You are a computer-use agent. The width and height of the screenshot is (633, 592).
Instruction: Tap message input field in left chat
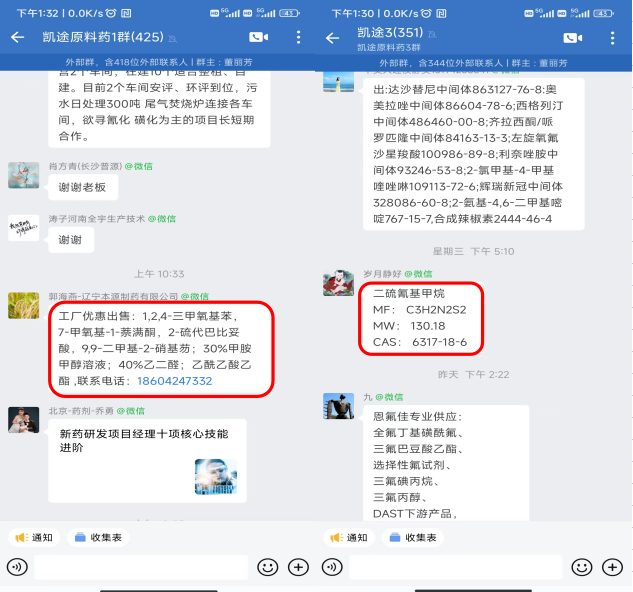pyautogui.click(x=141, y=567)
